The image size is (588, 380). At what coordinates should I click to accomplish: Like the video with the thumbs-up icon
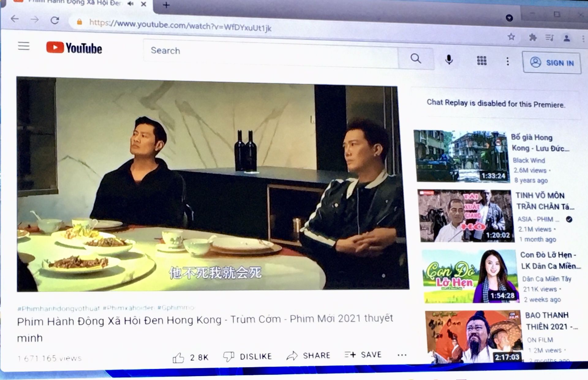coord(178,357)
